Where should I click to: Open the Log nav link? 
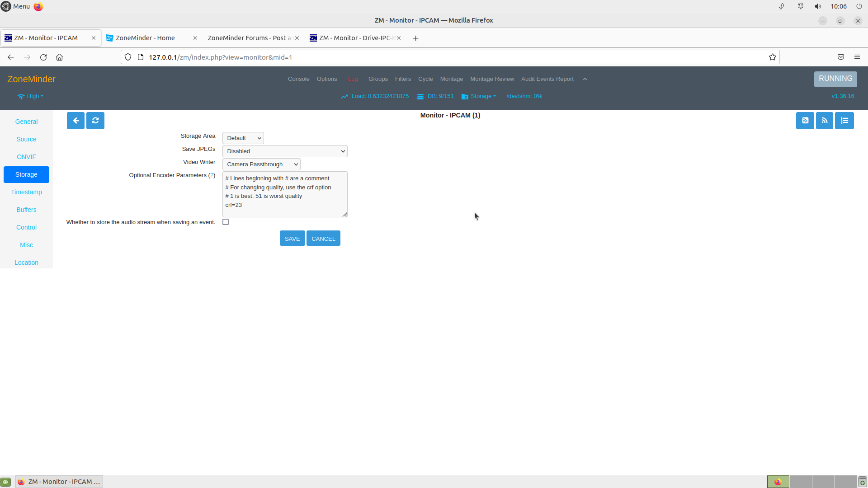[x=353, y=79]
